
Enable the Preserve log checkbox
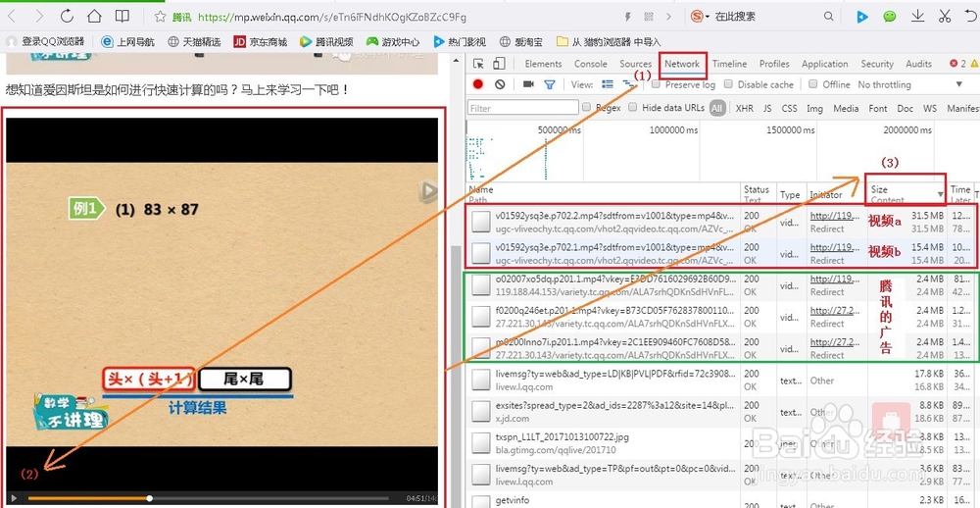tap(657, 83)
